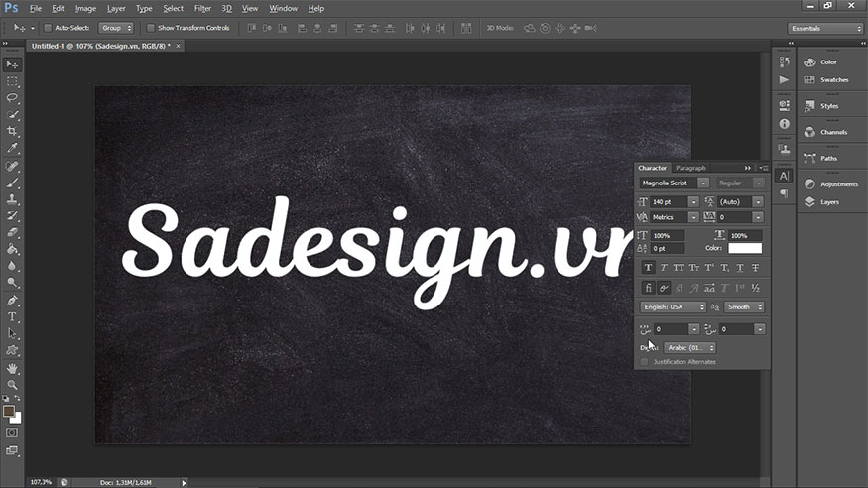
Task: Select the Zoom tool in toolbox
Action: point(12,385)
